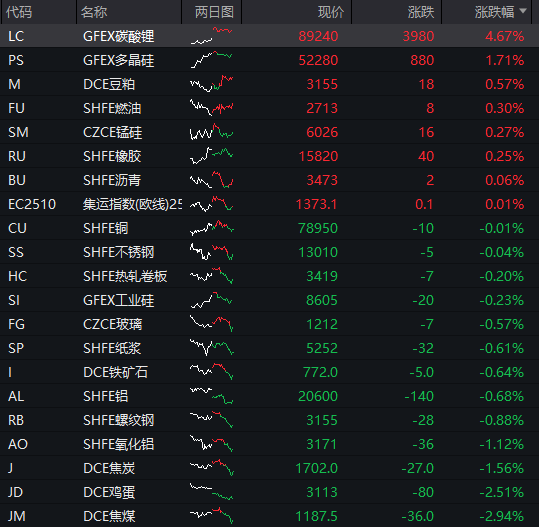Image resolution: width=539 pixels, height=527 pixels.
Task: Click the percentage 1.71%
Action: point(505,60)
